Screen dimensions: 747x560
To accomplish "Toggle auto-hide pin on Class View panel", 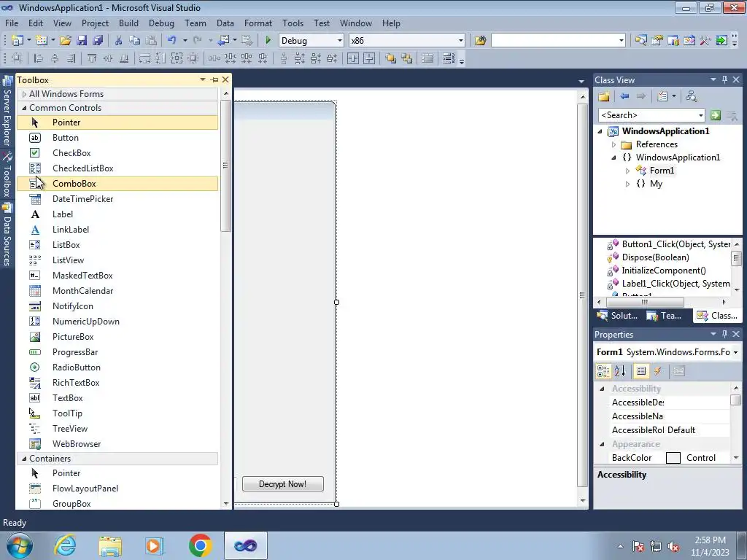I will (724, 80).
